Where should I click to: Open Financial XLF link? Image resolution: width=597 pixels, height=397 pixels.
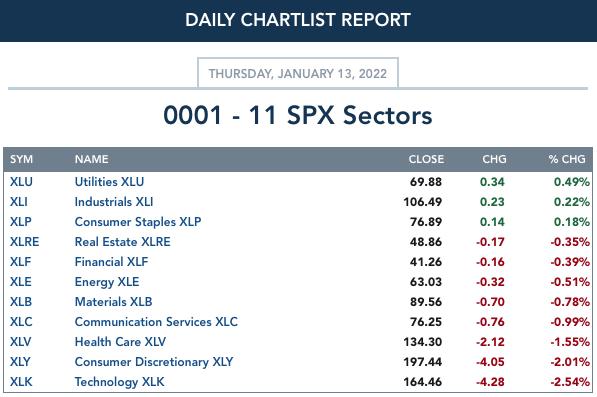click(111, 262)
